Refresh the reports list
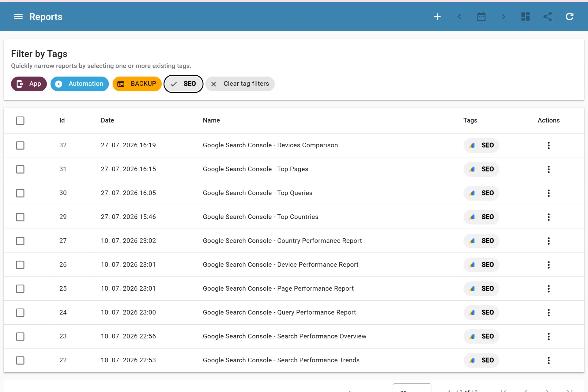Image resolution: width=588 pixels, height=392 pixels. (570, 17)
